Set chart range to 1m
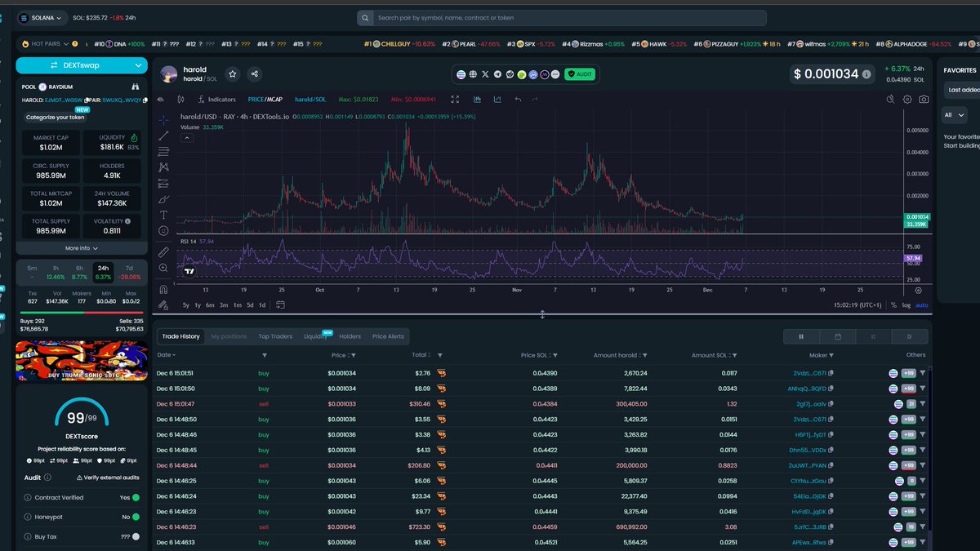The image size is (980, 551). point(238,305)
